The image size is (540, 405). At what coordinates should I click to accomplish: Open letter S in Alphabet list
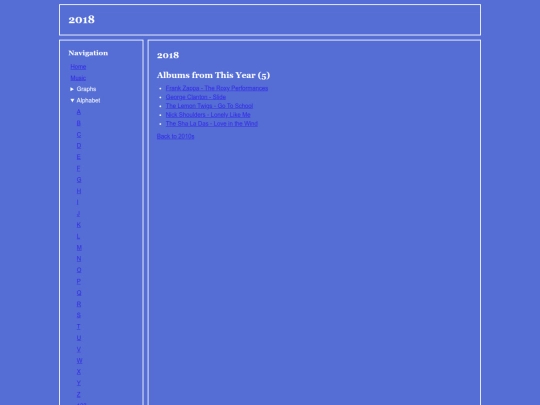point(79,315)
